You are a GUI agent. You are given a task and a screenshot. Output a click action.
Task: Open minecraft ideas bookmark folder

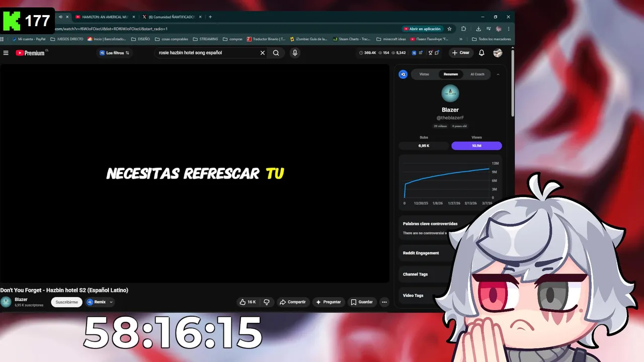pyautogui.click(x=391, y=39)
